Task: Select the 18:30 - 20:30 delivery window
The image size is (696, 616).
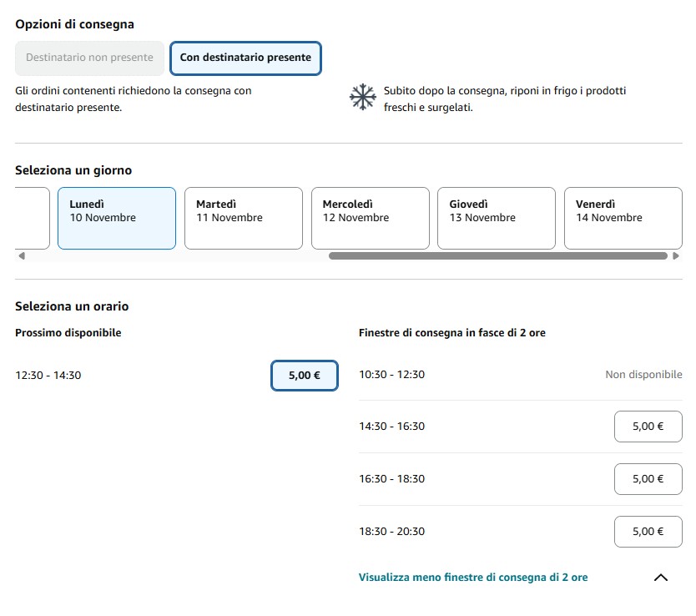Action: (x=648, y=532)
